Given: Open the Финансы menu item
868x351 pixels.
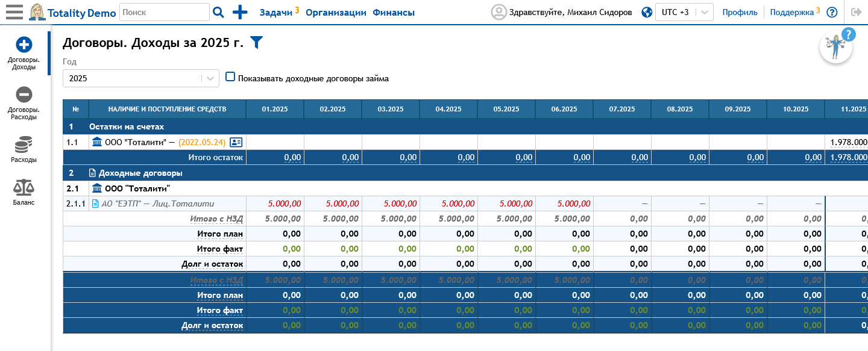Looking at the screenshot, I should 393,12.
